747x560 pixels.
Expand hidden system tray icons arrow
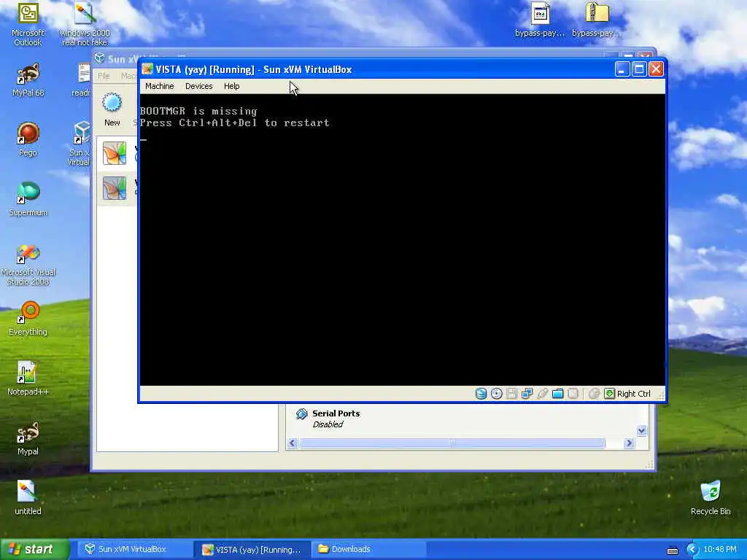(x=692, y=550)
